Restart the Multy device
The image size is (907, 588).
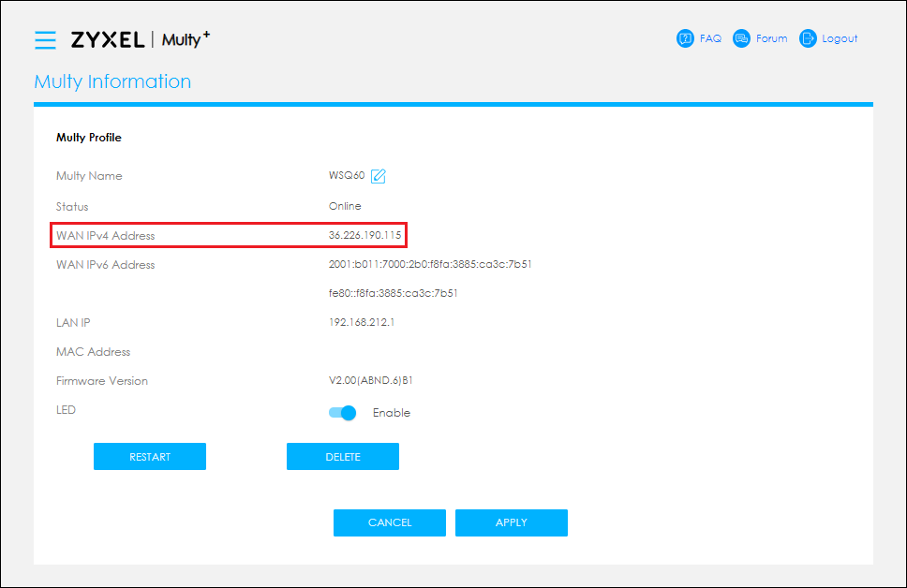coord(150,457)
